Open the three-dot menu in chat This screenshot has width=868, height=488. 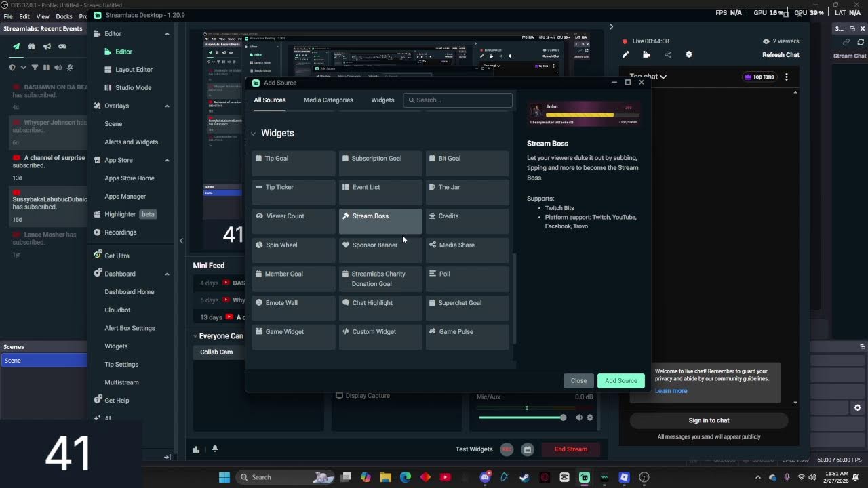pos(787,77)
